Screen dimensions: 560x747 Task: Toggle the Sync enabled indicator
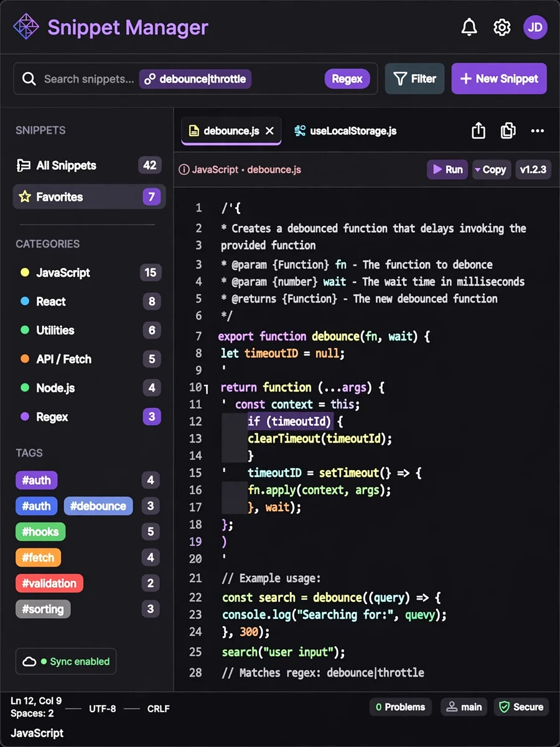(x=66, y=662)
